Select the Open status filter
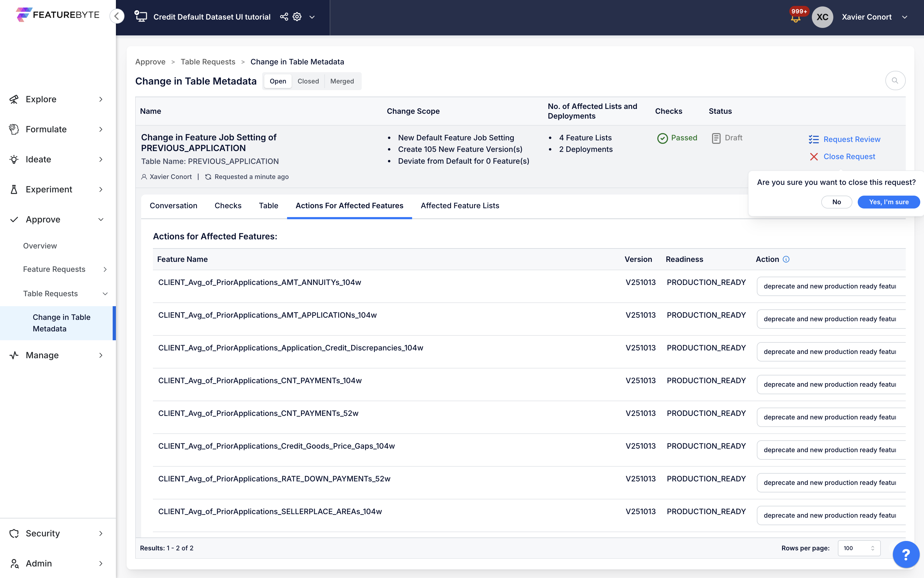 click(277, 81)
